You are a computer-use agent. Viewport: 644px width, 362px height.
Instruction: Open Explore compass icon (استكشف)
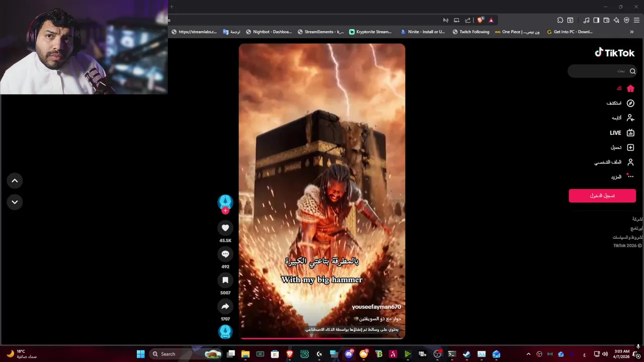pyautogui.click(x=630, y=103)
